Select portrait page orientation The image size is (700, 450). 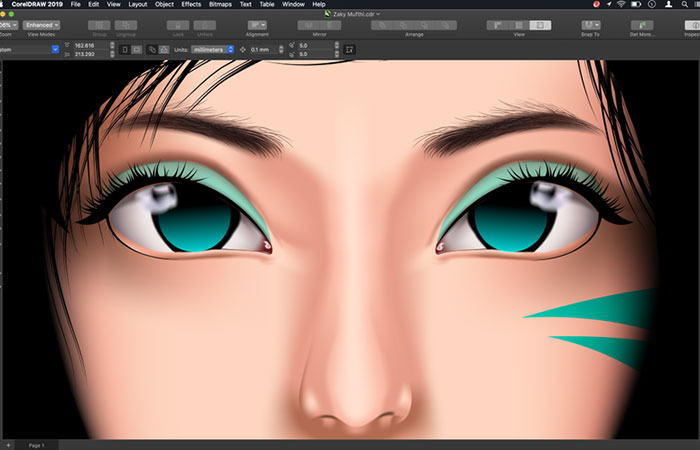click(x=124, y=48)
